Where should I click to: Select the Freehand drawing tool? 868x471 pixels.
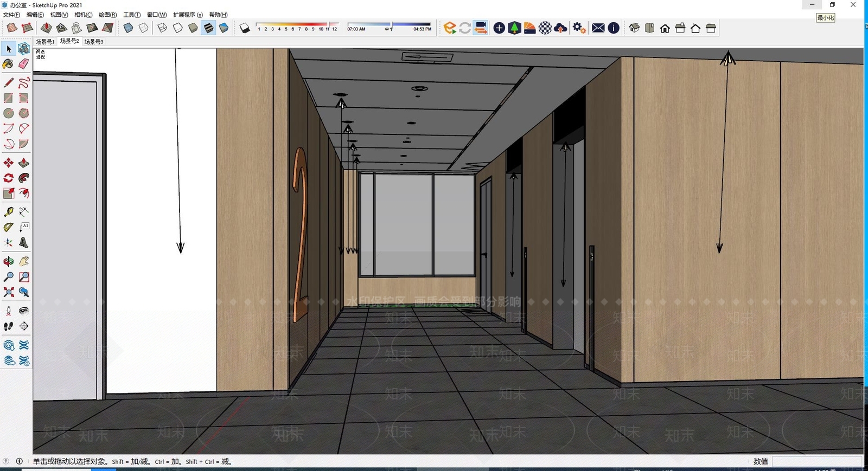24,82
